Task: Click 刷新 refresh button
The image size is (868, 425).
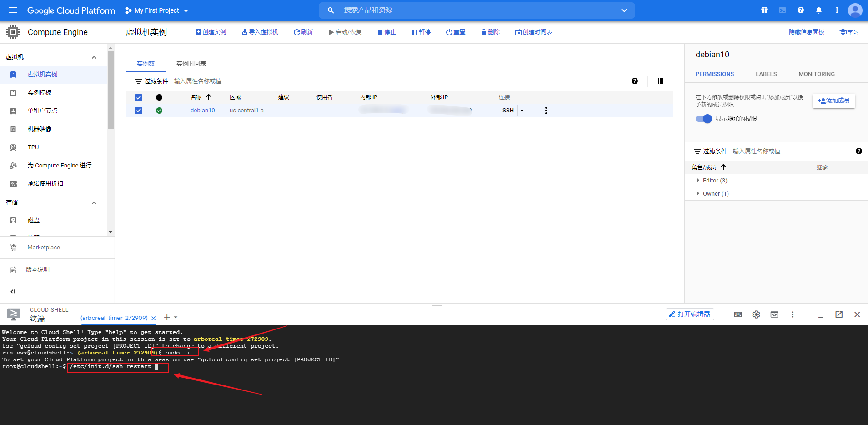Action: click(303, 32)
